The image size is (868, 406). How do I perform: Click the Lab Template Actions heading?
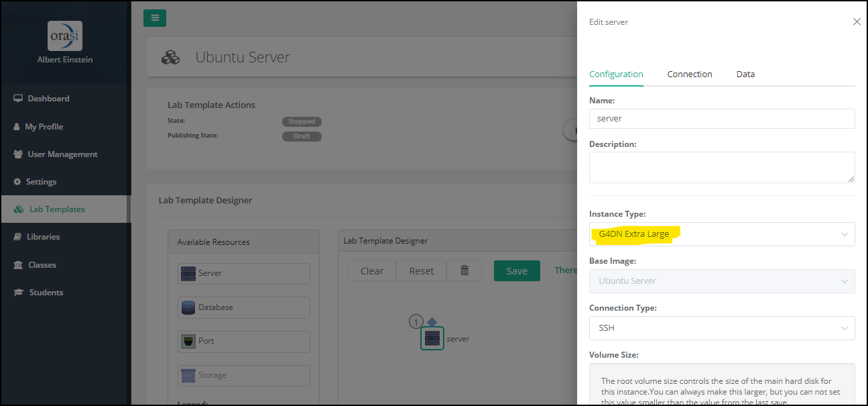[211, 105]
